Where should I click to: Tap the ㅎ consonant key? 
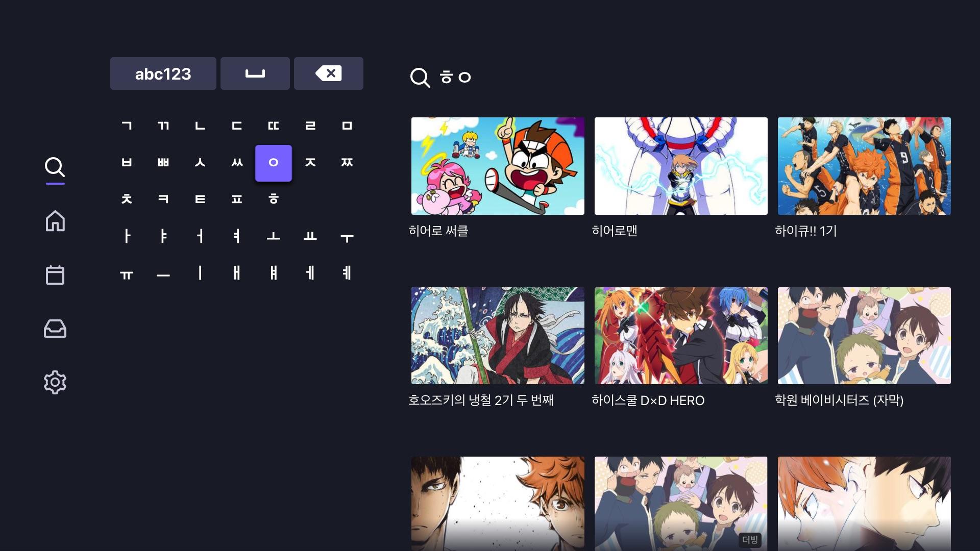tap(274, 199)
